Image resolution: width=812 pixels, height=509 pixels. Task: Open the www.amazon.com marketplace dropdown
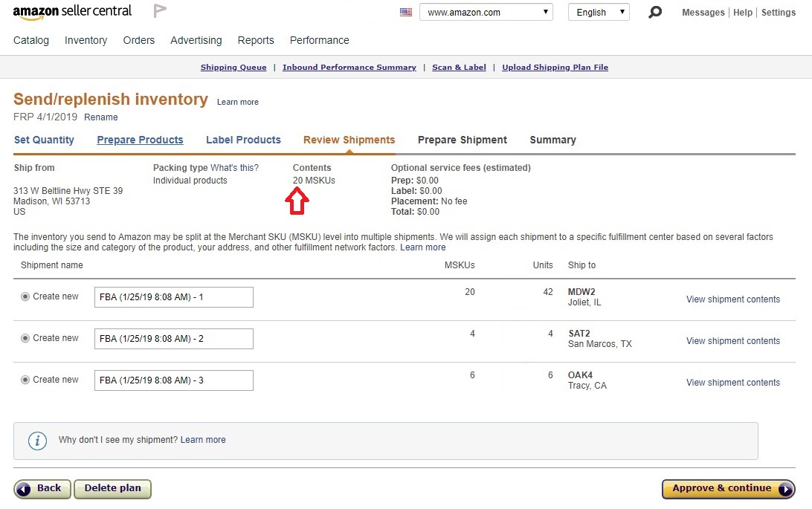(x=486, y=12)
